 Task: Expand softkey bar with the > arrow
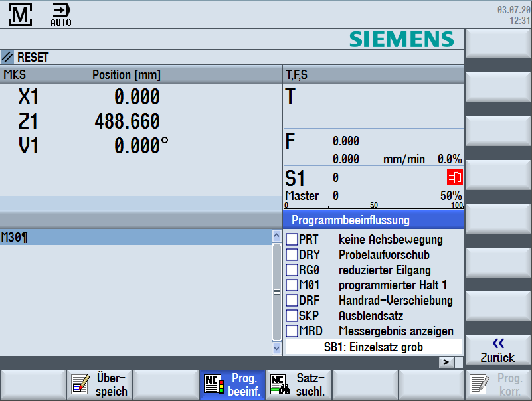[446, 362]
